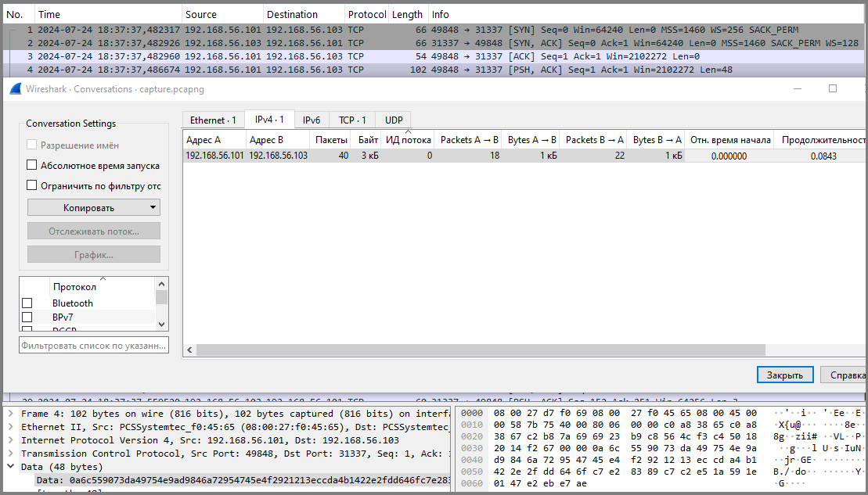The width and height of the screenshot is (868, 495).
Task: Toggle Ограничить по фильтру checkbox
Action: click(31, 185)
